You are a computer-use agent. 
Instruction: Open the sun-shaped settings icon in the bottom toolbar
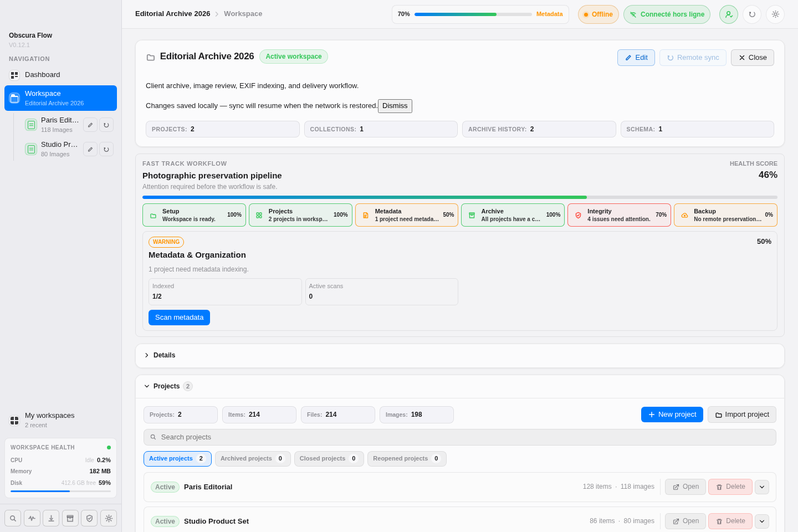pos(109,518)
